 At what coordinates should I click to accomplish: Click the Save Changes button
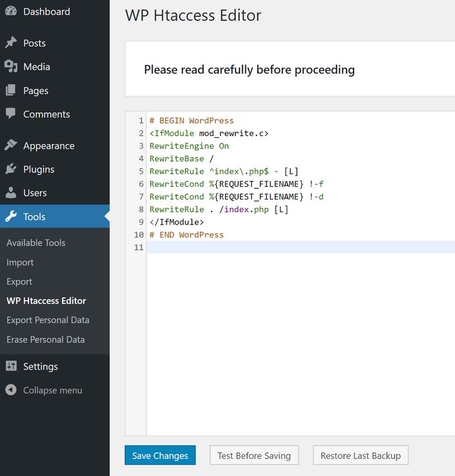click(x=160, y=455)
